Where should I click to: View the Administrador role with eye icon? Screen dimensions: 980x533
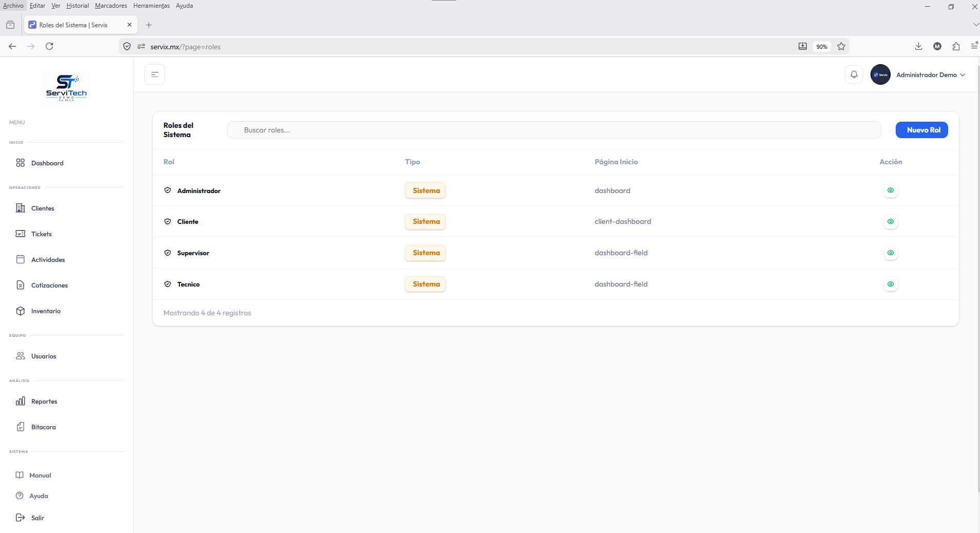pos(891,191)
